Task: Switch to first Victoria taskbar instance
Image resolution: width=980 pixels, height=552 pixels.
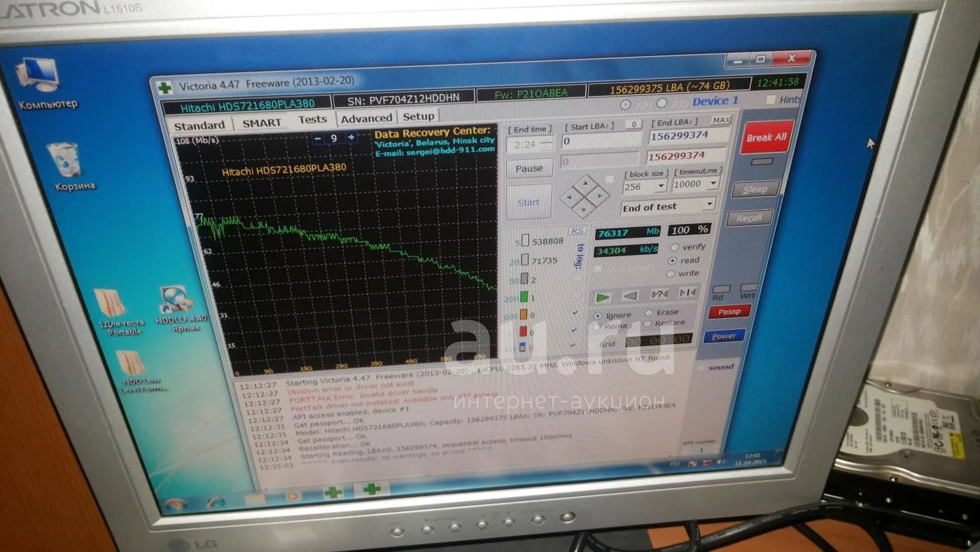Action: pos(333,492)
